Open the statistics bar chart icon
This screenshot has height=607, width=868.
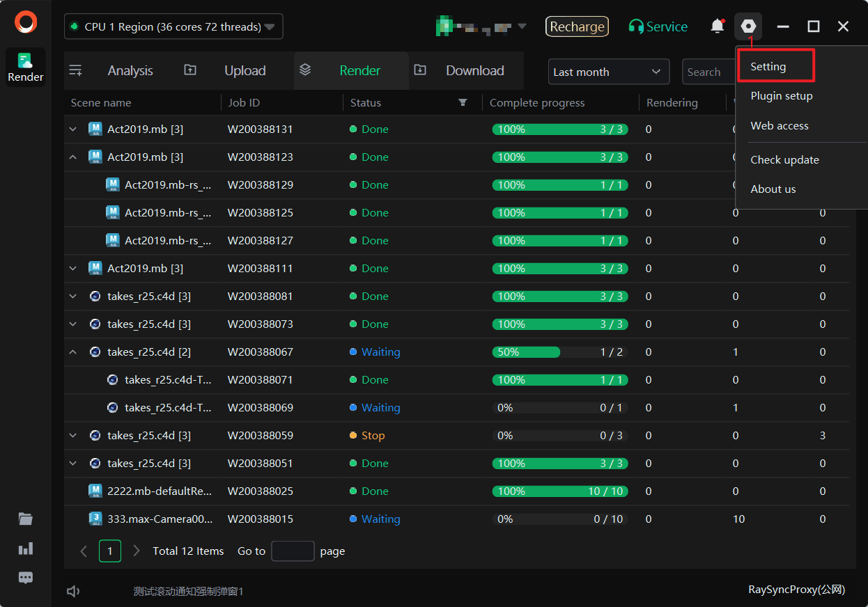click(26, 549)
